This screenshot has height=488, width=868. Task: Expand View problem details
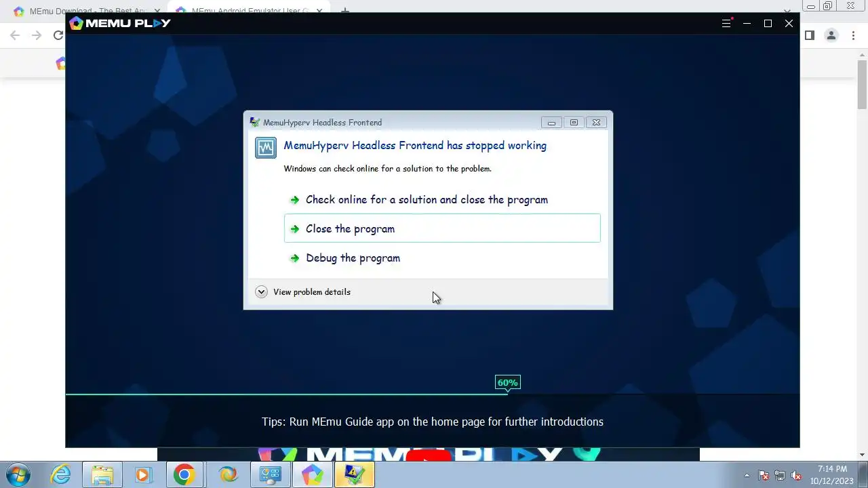[x=303, y=292]
